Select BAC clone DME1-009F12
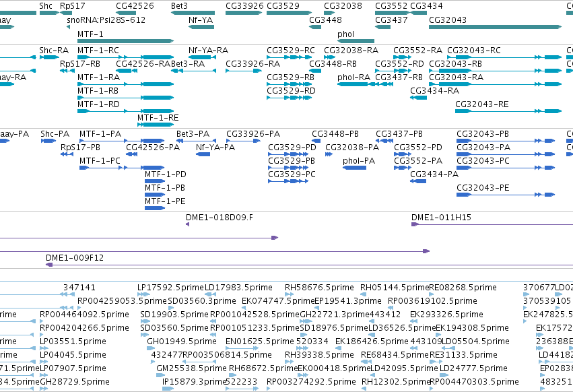The height and width of the screenshot is (392, 573). [x=309, y=265]
